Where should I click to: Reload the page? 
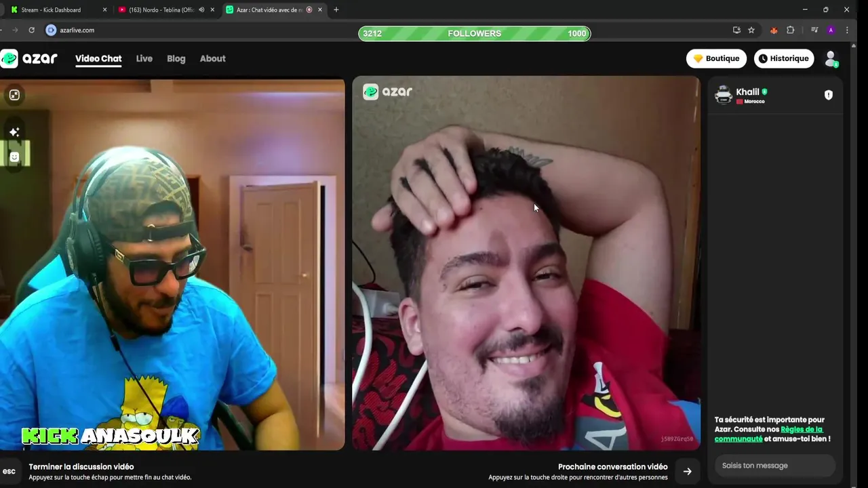tap(31, 30)
